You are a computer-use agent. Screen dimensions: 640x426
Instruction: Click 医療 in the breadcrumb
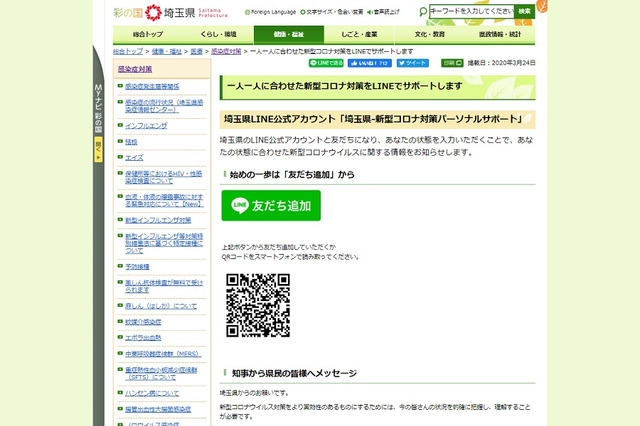click(x=196, y=51)
